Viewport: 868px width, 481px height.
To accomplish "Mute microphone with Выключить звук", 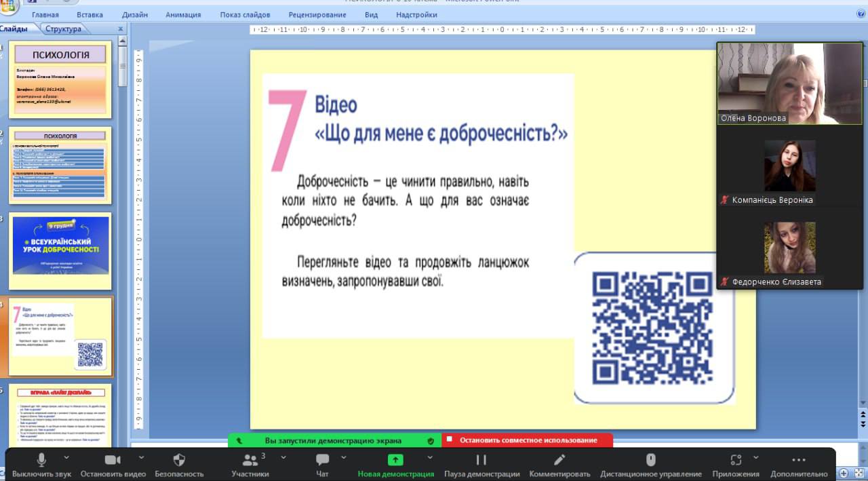I will tap(41, 460).
